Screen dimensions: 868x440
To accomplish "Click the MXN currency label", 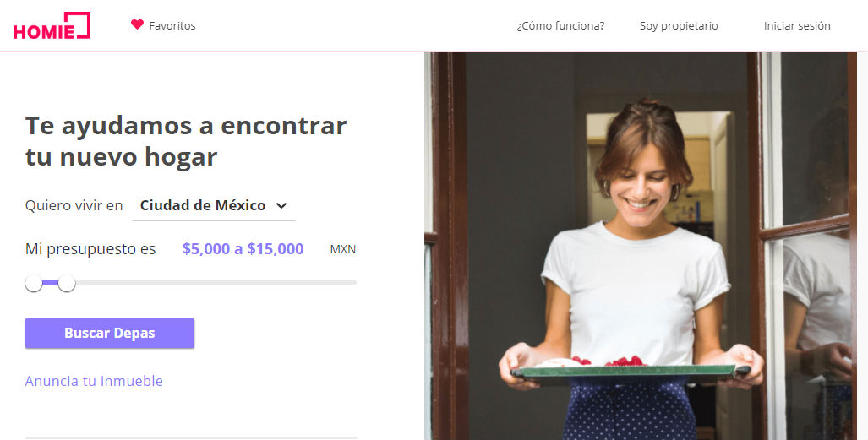I will 342,249.
